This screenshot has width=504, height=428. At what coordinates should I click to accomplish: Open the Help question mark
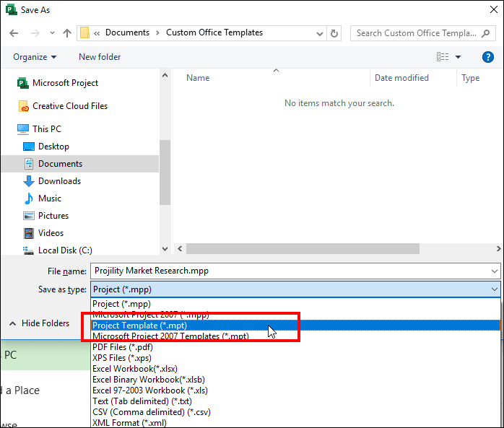click(487, 57)
